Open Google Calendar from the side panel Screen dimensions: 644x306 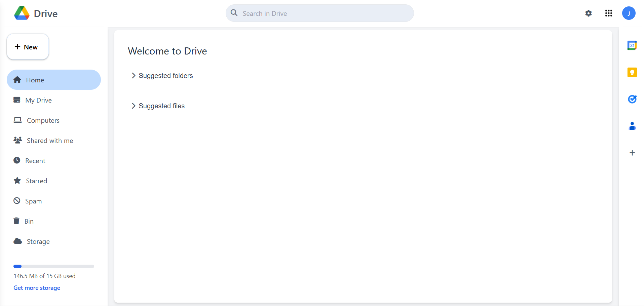(632, 45)
